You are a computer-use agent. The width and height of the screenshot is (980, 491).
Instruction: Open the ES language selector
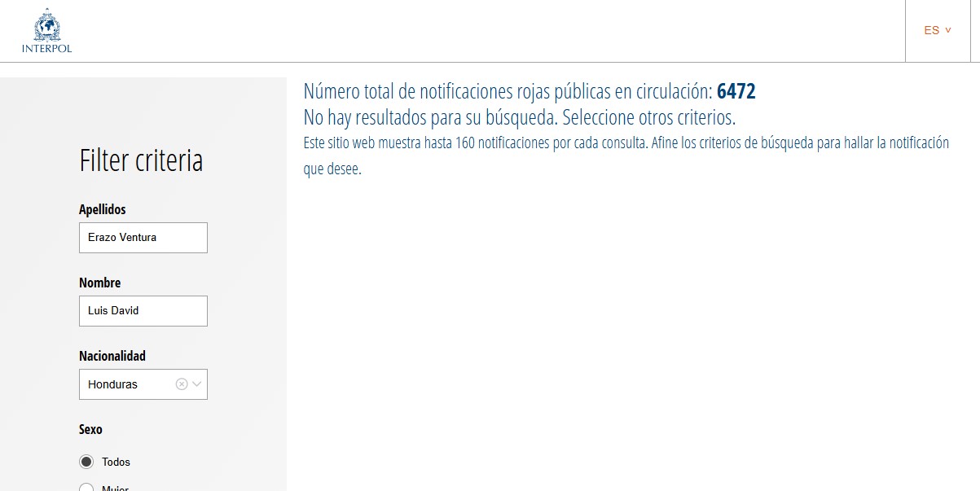pyautogui.click(x=932, y=30)
